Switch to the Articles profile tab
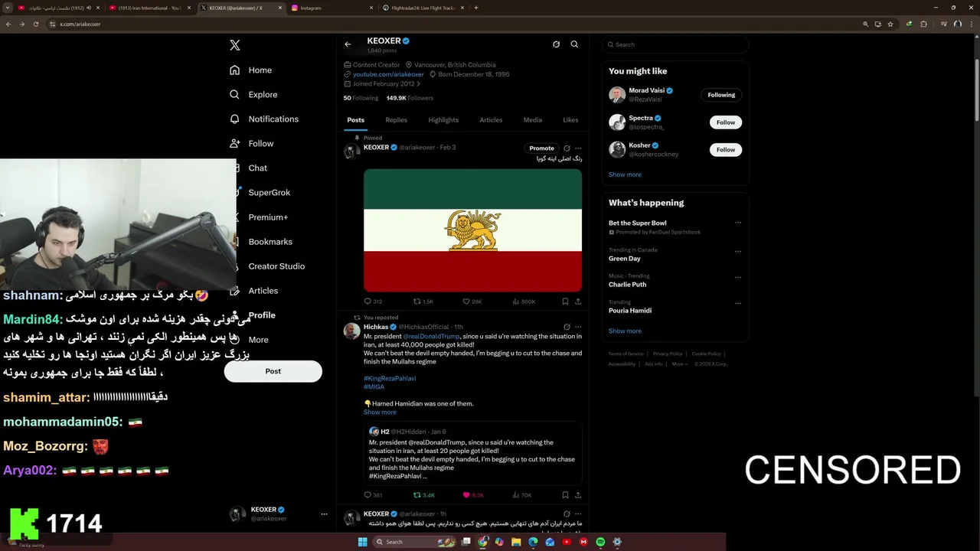The image size is (980, 551). point(491,120)
